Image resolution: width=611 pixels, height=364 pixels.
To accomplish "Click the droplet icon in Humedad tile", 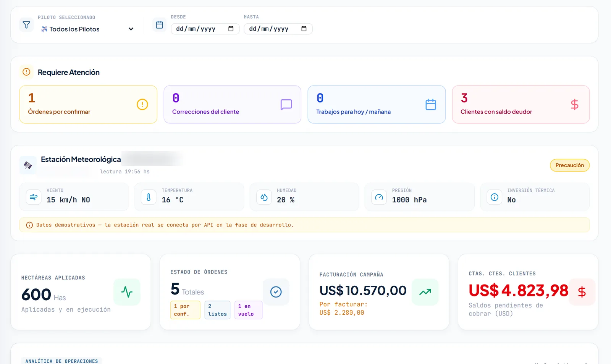I will 264,197.
